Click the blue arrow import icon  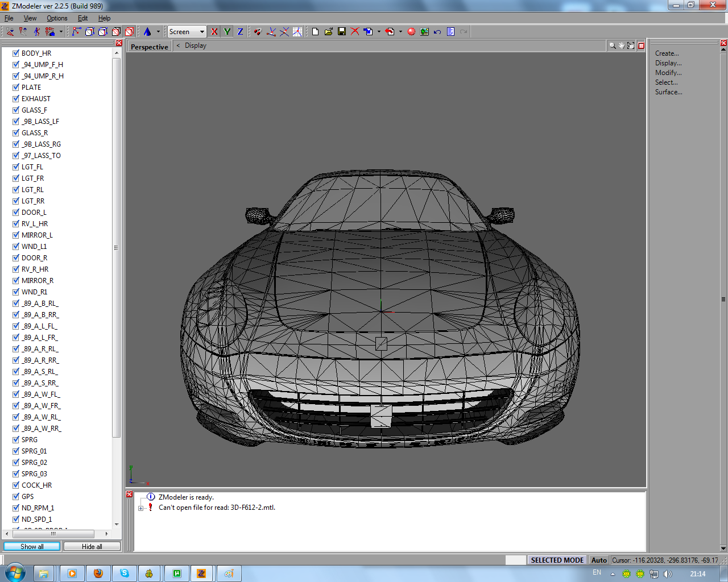[x=368, y=32]
